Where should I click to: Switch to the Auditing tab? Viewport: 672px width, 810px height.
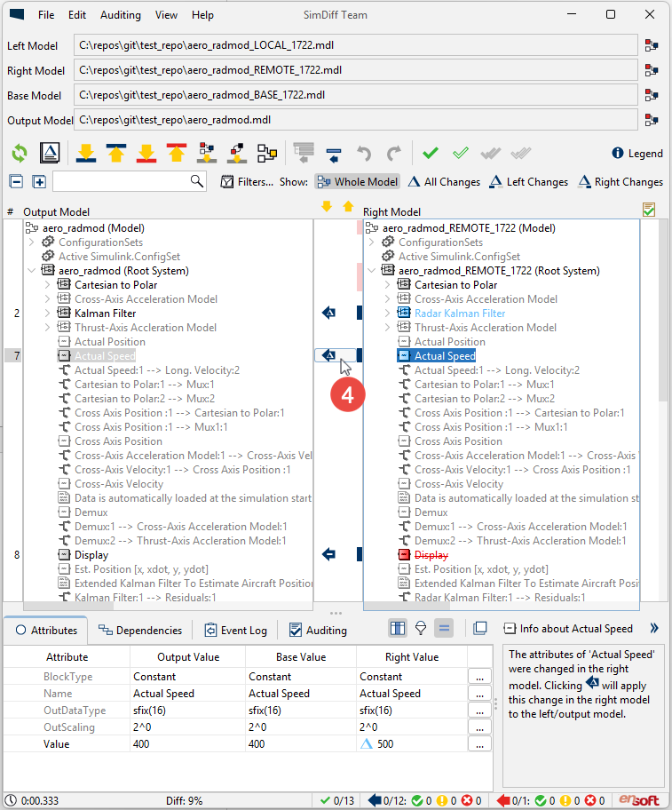pos(318,631)
